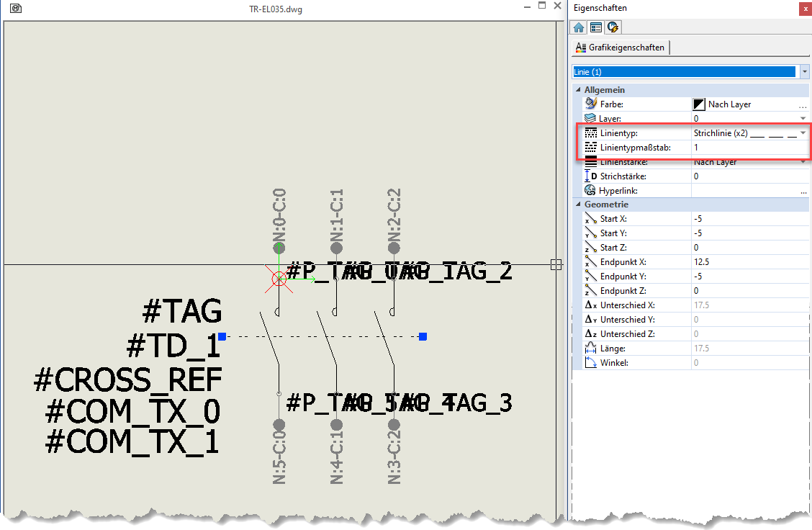Click the Endpunkt X value field
This screenshot has width=812, height=530.
point(745,262)
